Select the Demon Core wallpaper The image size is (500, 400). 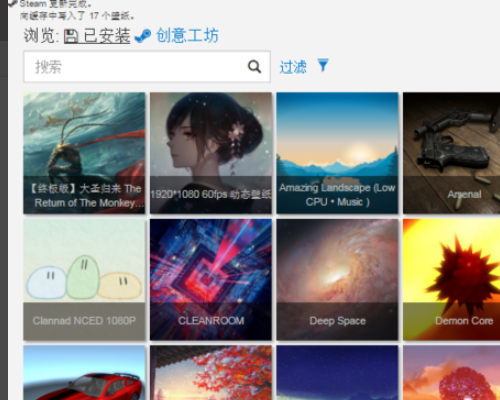451,280
